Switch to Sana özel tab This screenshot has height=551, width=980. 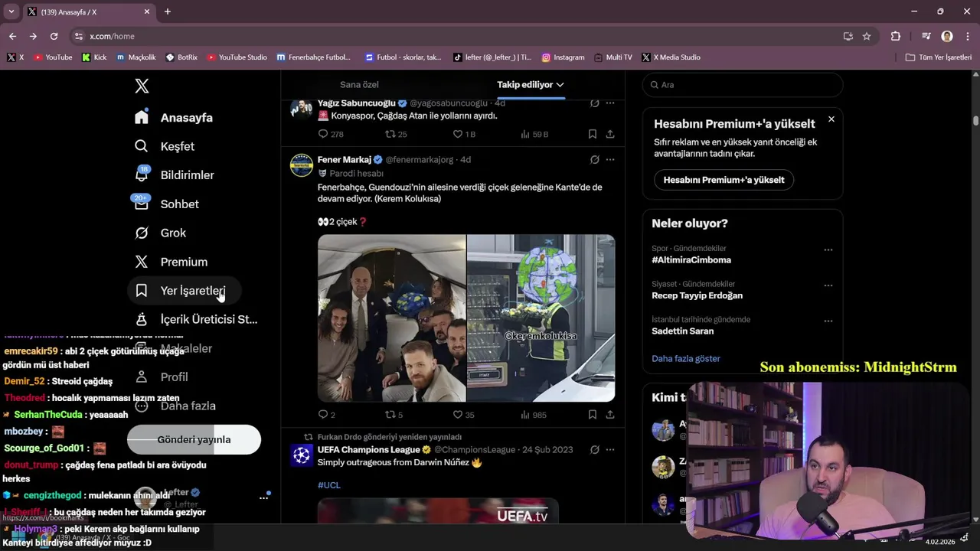359,85
